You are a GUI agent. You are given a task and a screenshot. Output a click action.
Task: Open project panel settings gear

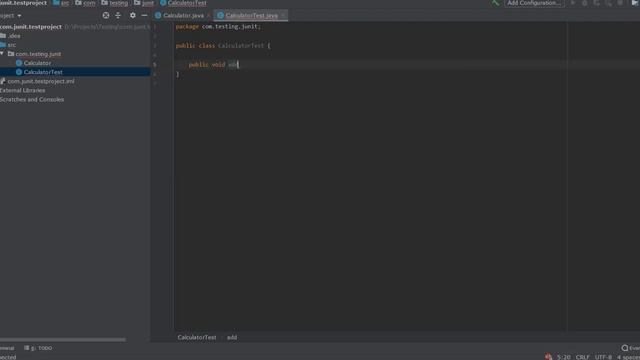click(x=132, y=16)
